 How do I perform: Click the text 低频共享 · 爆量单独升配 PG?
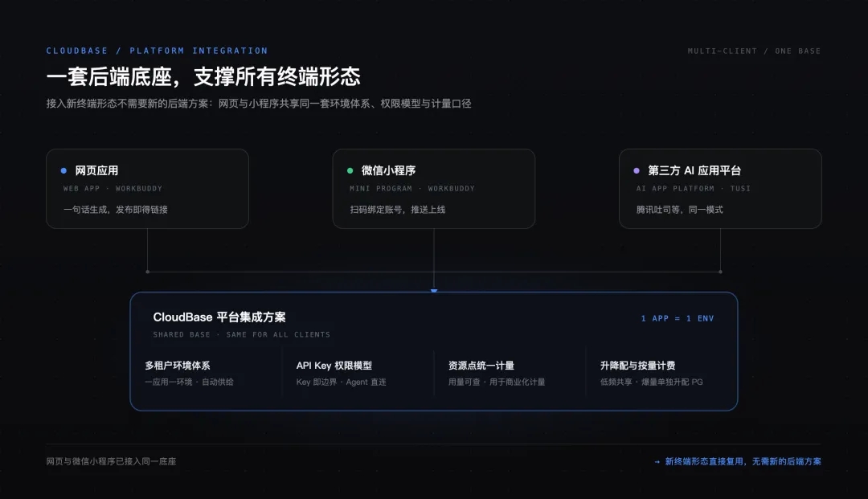tap(652, 382)
